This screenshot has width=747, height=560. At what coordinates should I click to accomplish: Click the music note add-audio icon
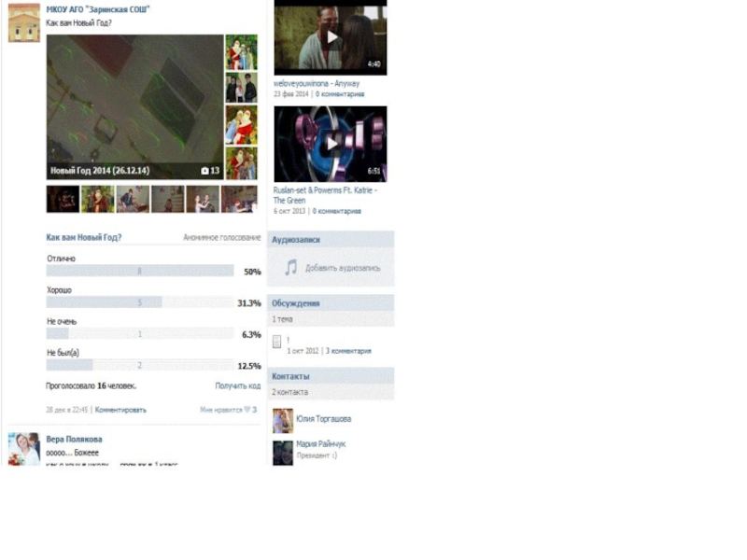click(290, 268)
